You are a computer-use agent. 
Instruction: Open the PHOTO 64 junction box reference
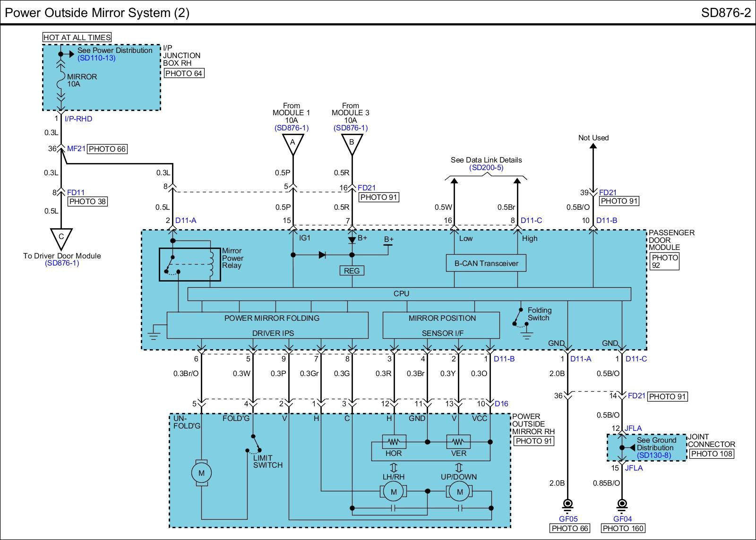pos(184,73)
